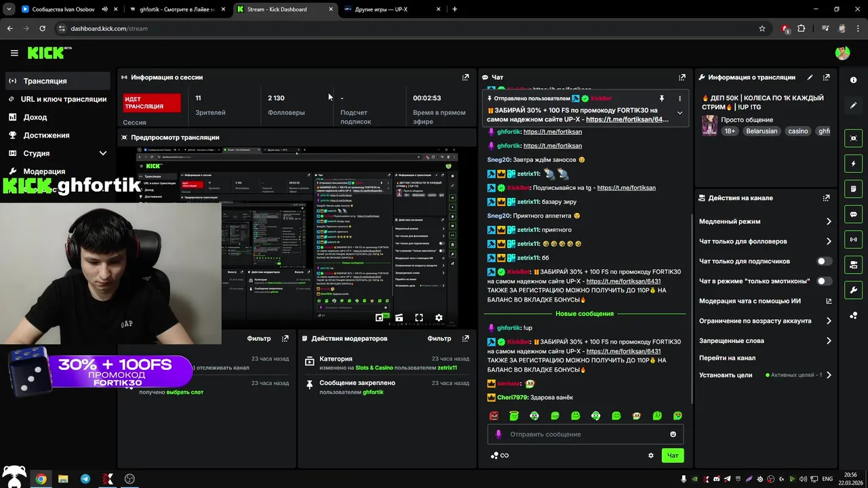Toggle the lightning bolt widget icon
Viewport: 868px width, 488px height.
coord(853,163)
